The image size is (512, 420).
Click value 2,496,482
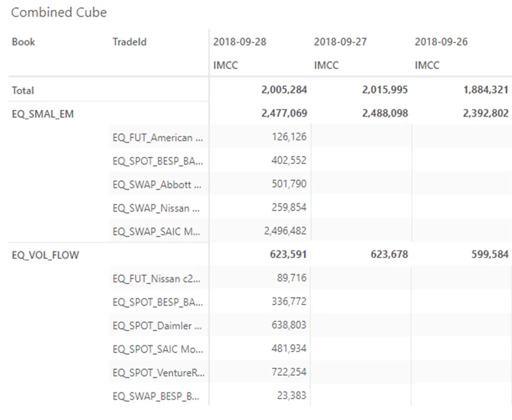click(x=285, y=230)
